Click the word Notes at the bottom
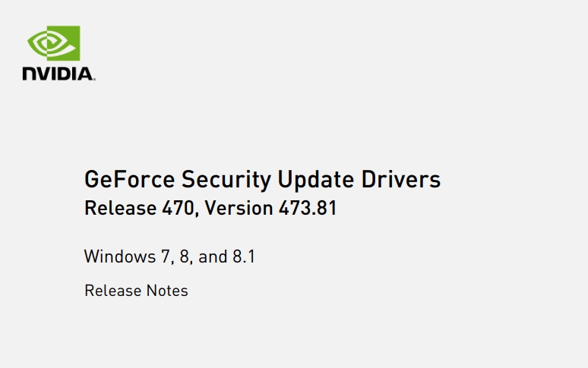 [x=167, y=291]
